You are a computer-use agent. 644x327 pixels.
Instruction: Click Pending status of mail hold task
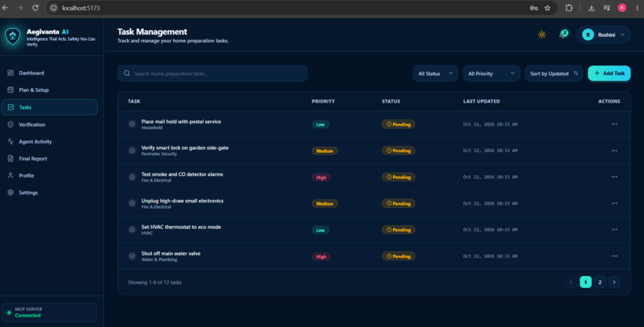point(399,125)
